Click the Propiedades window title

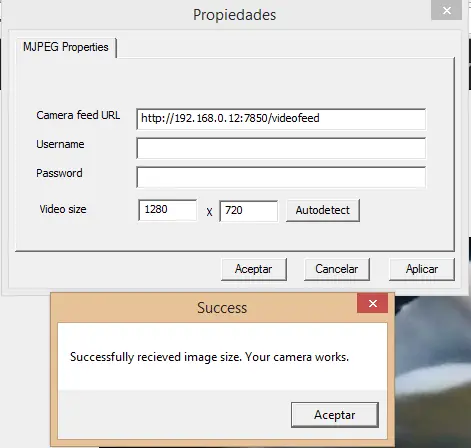pyautogui.click(x=235, y=15)
